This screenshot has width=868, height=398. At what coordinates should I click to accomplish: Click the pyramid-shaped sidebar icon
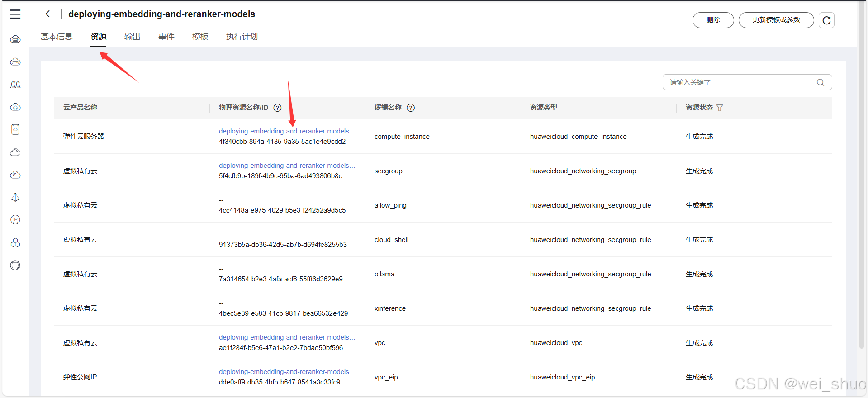coord(15,197)
